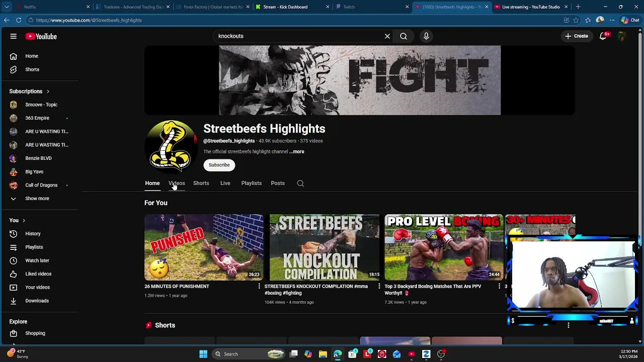This screenshot has height=362, width=644.
Task: Open the Windows Start menu
Action: tap(203, 354)
